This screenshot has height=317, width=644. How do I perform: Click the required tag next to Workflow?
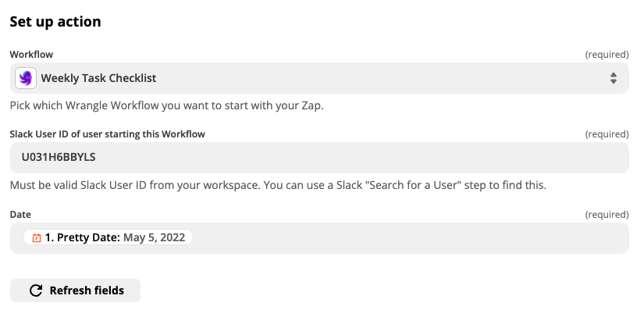(x=607, y=54)
